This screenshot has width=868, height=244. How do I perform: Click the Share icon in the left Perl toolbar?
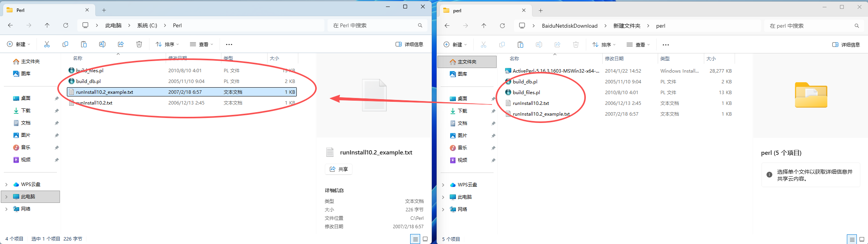coord(121,45)
